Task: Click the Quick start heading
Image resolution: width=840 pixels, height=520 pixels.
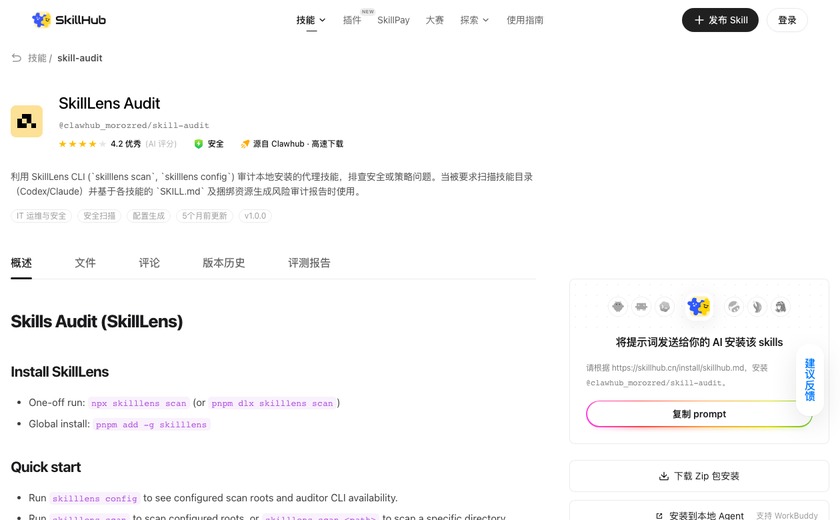Action: (46, 467)
